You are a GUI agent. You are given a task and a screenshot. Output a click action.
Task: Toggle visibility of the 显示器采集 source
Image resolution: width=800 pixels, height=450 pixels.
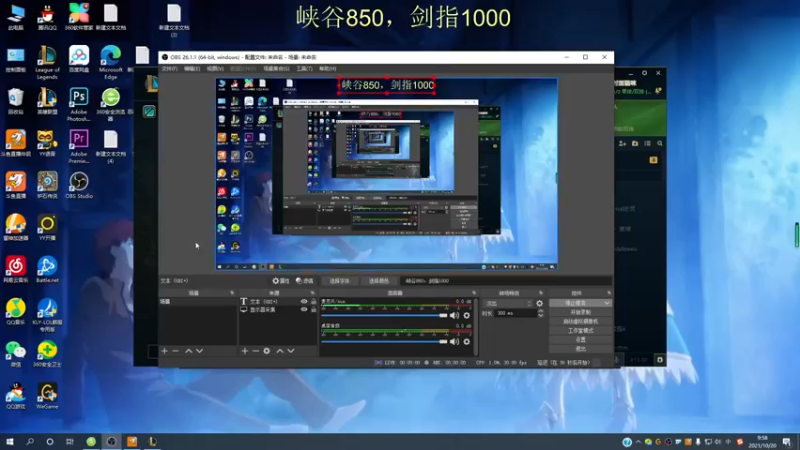coord(304,310)
